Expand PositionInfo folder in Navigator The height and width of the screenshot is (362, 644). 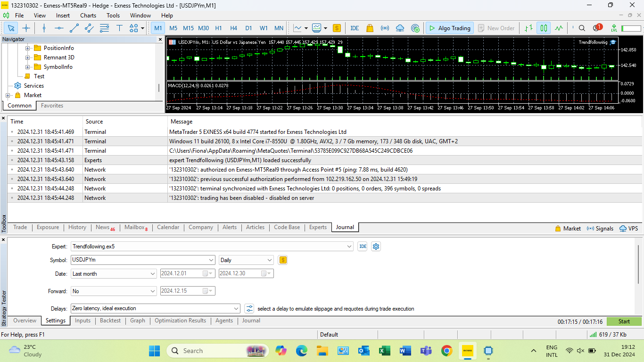[x=27, y=48]
